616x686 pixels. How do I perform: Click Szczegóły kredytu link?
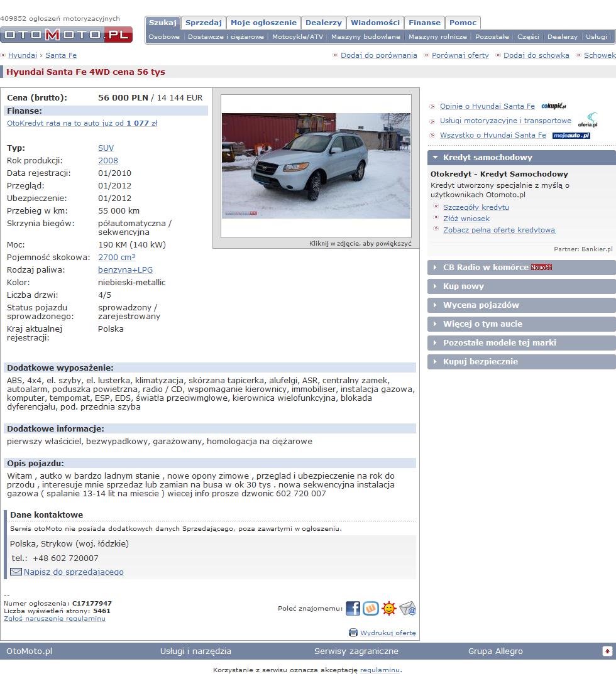tap(476, 207)
